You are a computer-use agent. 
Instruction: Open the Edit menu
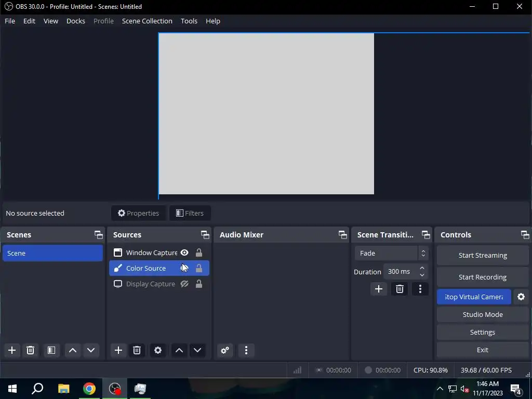[29, 21]
